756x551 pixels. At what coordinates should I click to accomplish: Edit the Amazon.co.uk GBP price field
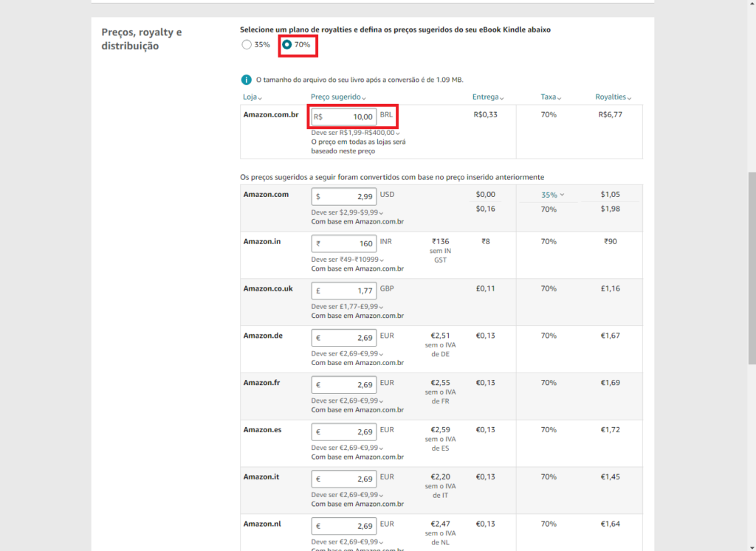[344, 291]
